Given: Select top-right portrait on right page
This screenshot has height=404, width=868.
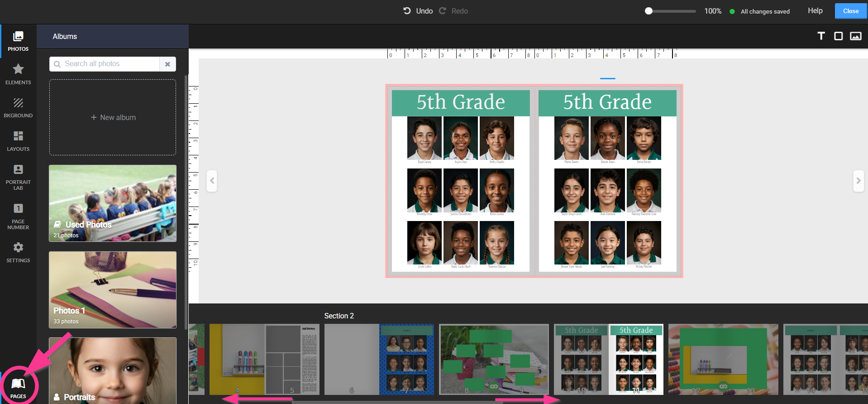Looking at the screenshot, I should pos(644,138).
